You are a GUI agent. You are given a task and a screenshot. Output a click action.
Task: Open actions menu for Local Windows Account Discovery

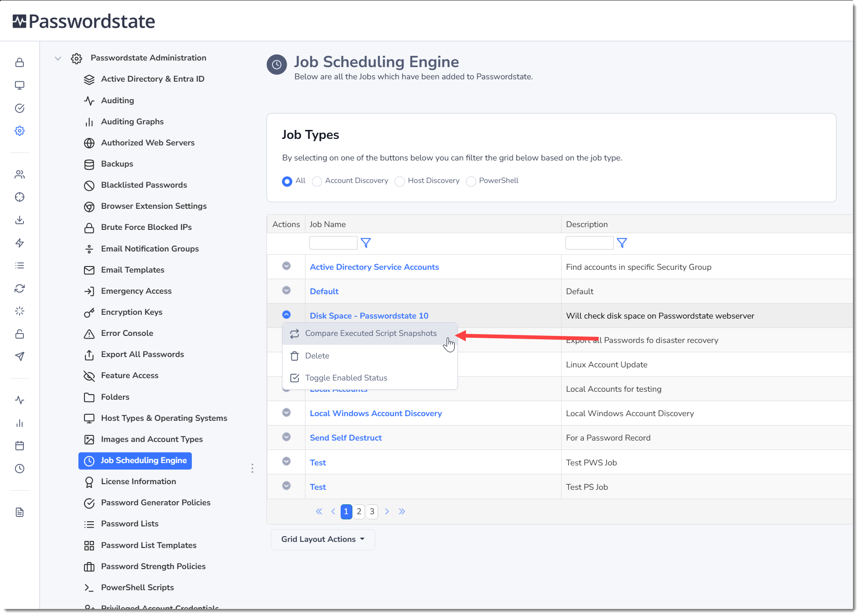point(287,412)
